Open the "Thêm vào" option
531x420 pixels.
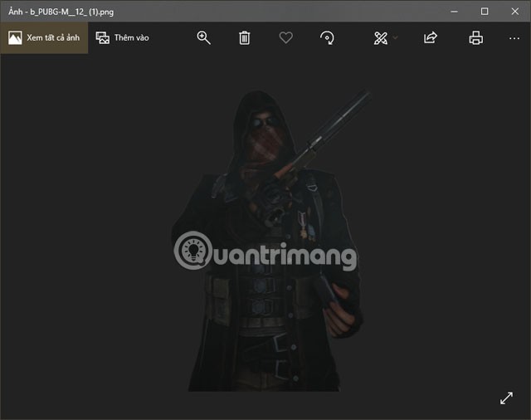click(x=131, y=37)
